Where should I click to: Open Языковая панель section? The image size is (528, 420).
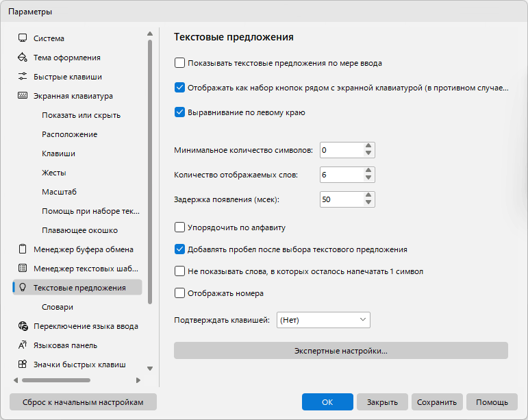pos(77,345)
